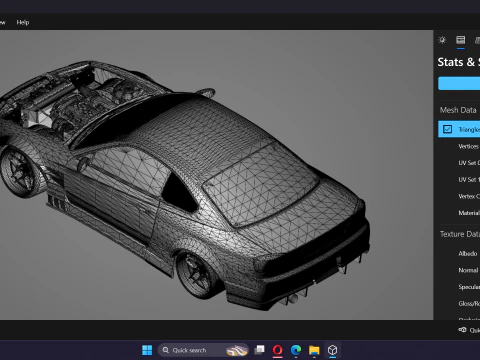Open the Windows Start menu
Screen dimensions: 480x360
point(147,350)
